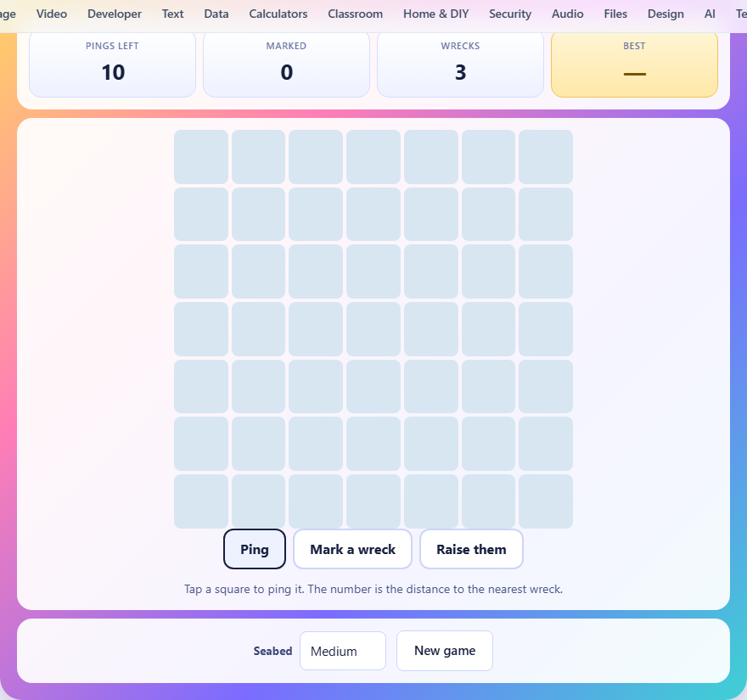Image resolution: width=747 pixels, height=700 pixels.
Task: Switch to Mark a wreck mode
Action: pos(352,549)
